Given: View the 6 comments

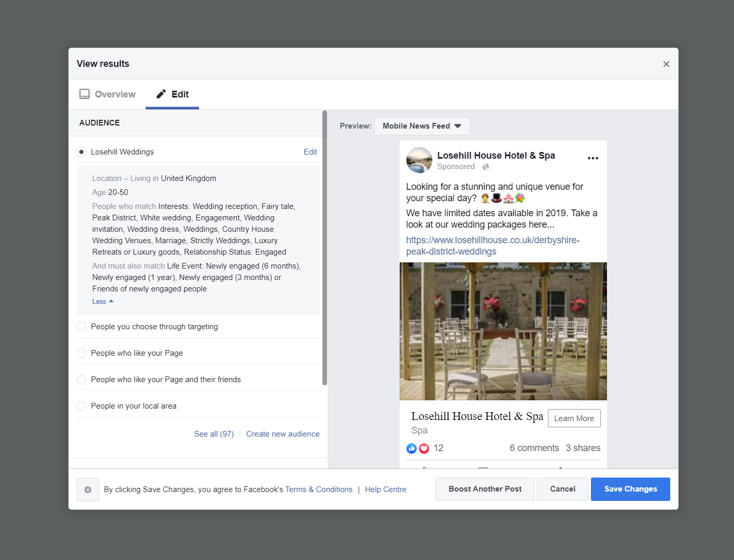Looking at the screenshot, I should 534,448.
